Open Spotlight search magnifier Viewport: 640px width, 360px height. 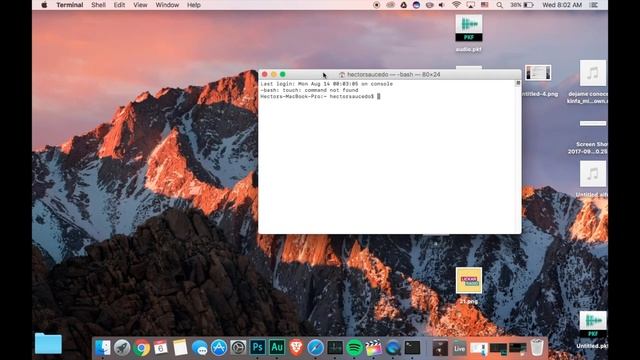pos(500,5)
